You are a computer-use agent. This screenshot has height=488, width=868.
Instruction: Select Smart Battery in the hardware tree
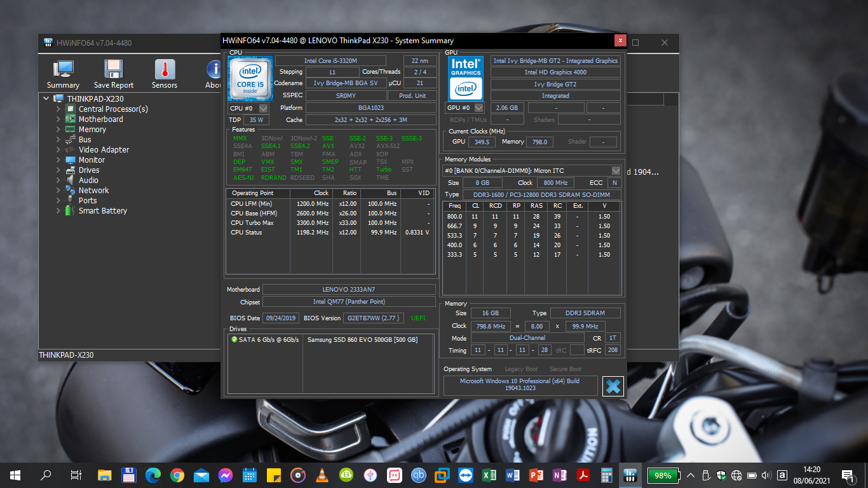(x=103, y=210)
